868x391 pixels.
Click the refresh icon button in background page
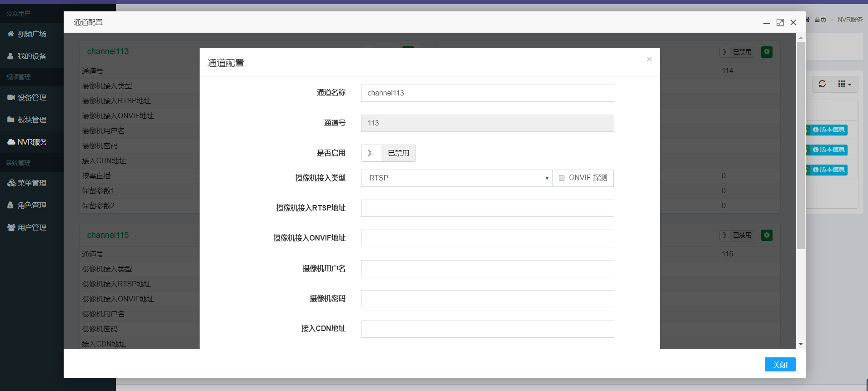coord(822,84)
